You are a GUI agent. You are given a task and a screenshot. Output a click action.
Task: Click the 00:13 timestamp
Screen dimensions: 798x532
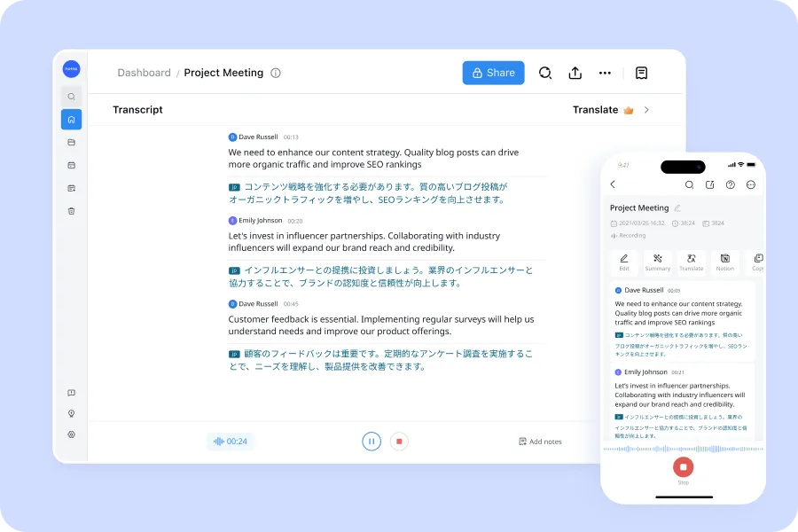(291, 137)
